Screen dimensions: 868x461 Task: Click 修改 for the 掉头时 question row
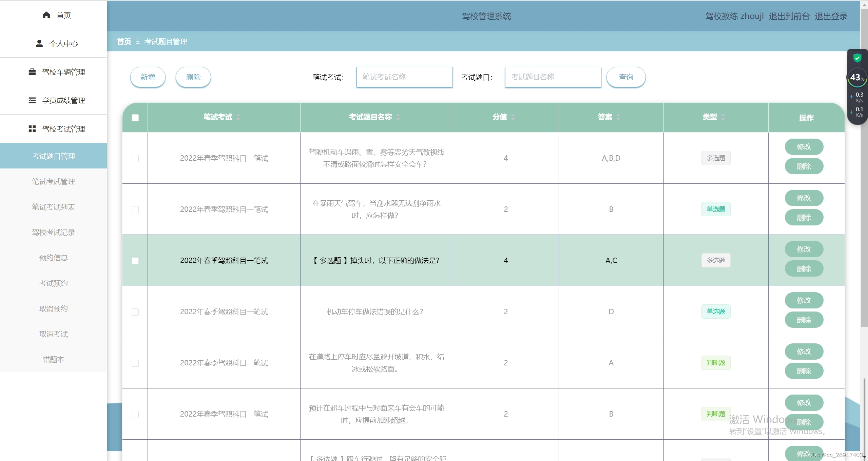point(804,249)
